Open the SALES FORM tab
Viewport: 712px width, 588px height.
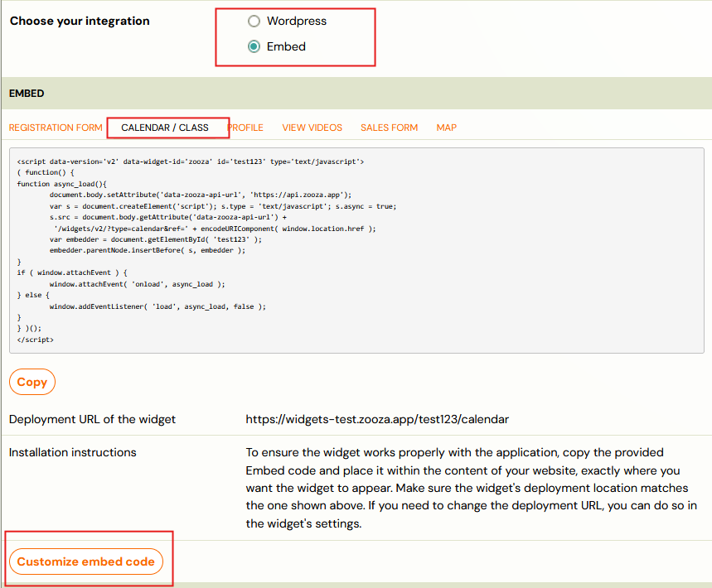[389, 128]
